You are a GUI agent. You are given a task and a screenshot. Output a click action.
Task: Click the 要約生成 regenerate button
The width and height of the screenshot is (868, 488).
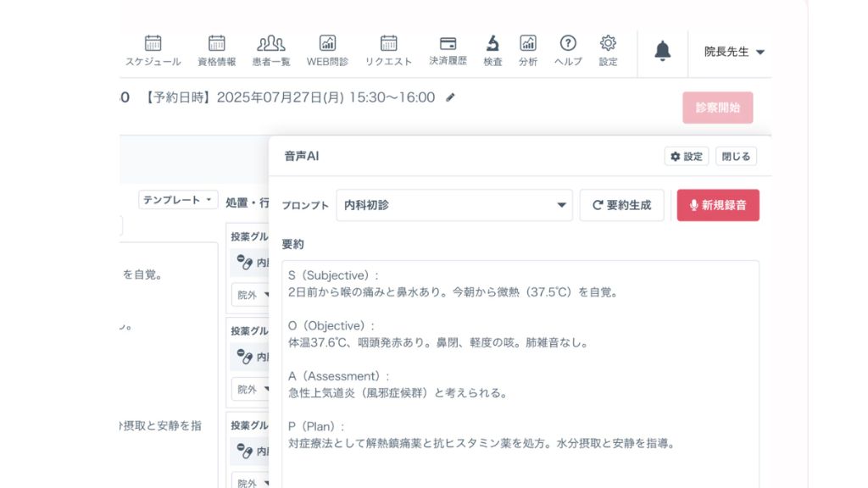621,205
